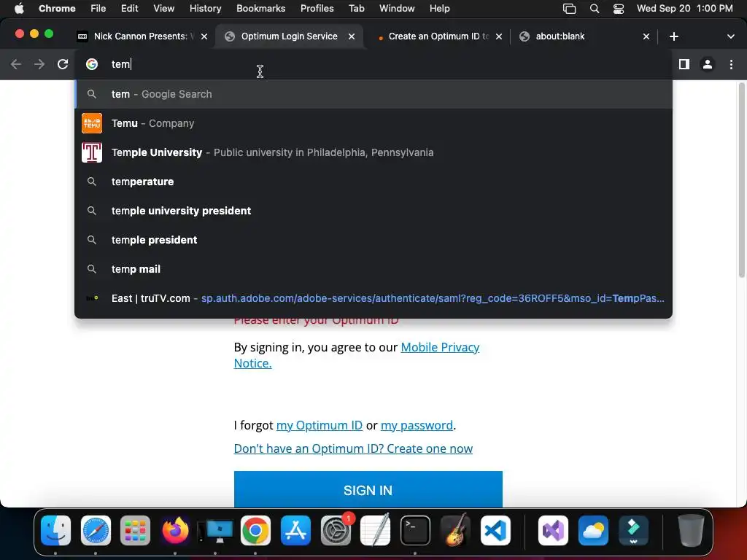This screenshot has width=747, height=560.
Task: Open the Trash in the dock
Action: (691, 530)
